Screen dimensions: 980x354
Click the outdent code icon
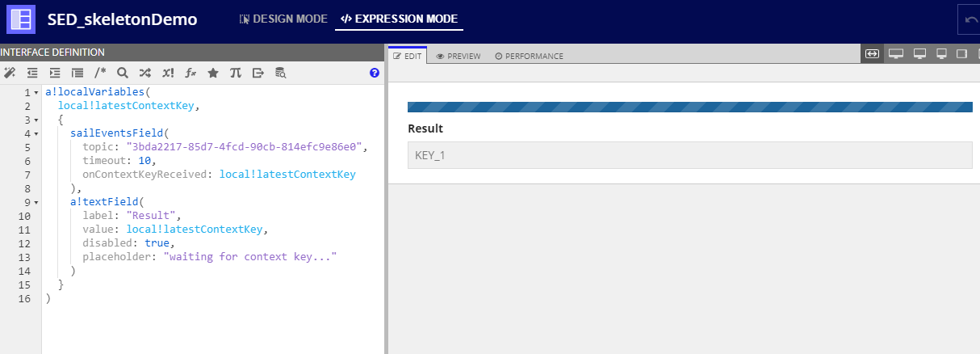point(32,73)
